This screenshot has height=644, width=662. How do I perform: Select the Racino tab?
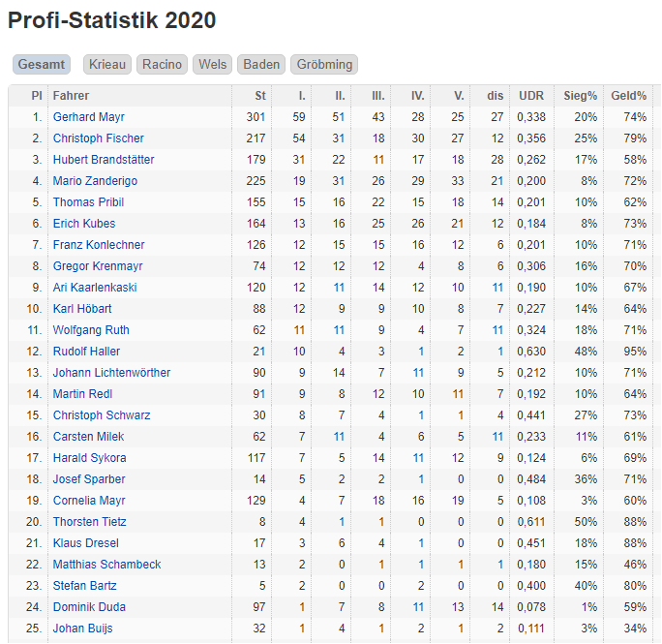pos(162,64)
